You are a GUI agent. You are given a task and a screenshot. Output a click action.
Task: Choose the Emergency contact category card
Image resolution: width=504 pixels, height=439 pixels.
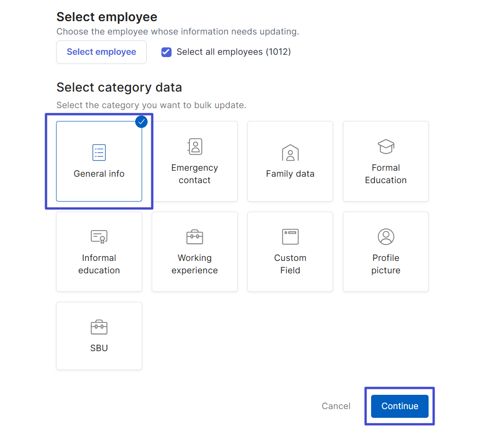pos(195,161)
